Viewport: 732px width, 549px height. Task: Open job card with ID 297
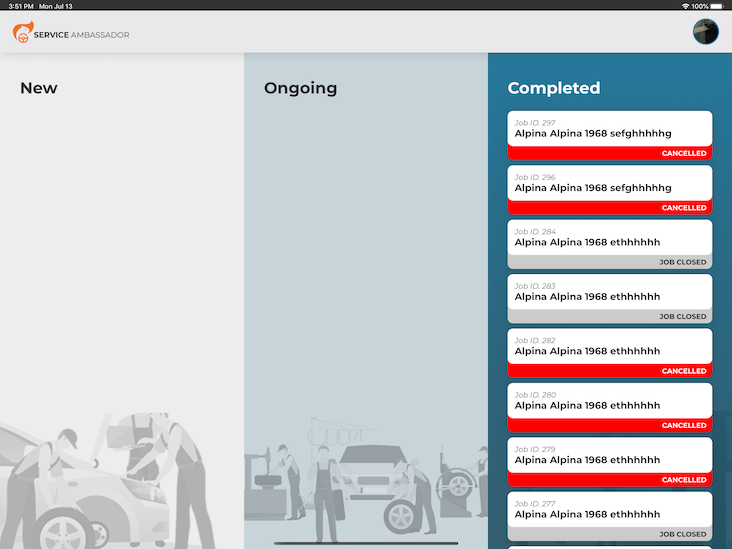[x=610, y=135]
